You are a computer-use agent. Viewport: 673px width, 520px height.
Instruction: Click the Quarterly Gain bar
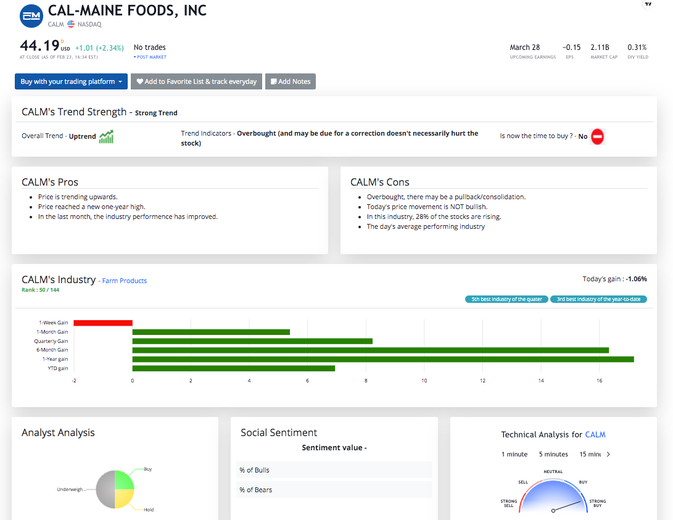[x=252, y=341]
